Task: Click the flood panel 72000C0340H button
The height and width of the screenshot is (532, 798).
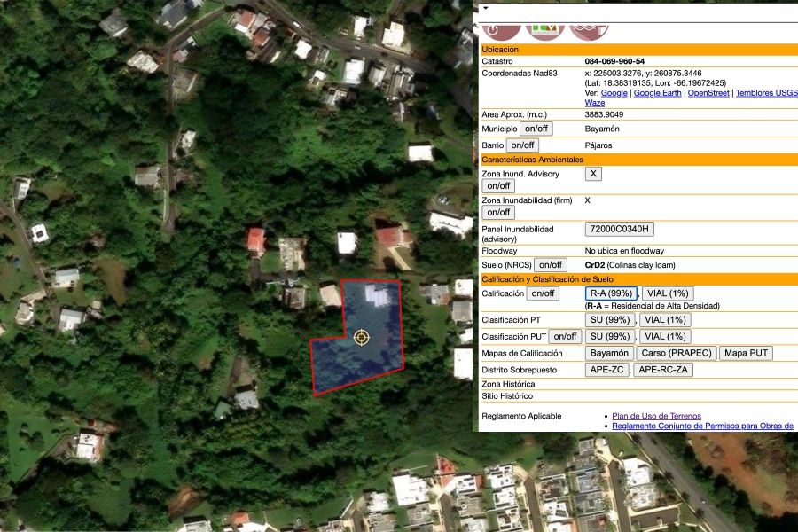Action: (619, 230)
